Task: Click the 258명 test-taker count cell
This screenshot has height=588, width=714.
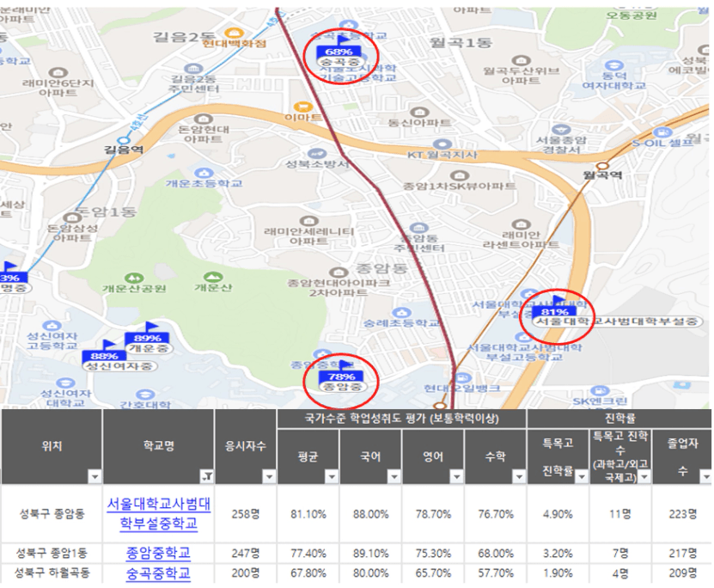Action: [x=246, y=514]
